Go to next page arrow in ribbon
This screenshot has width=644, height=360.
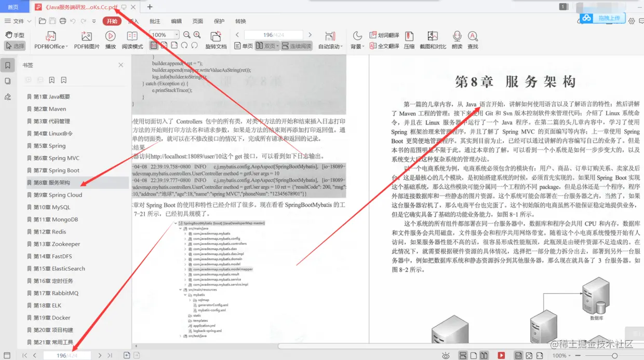click(x=310, y=35)
